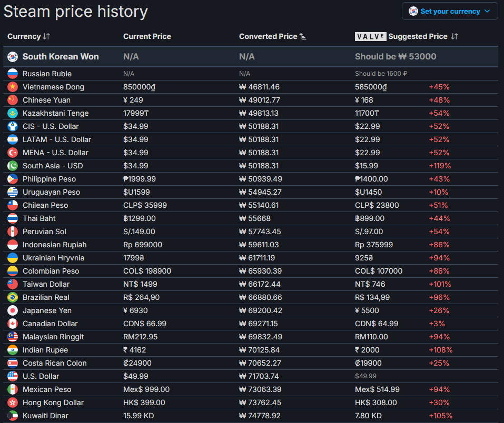Click 'Kazakhstani Tenge' currency name
This screenshot has width=504, height=423.
(x=56, y=113)
